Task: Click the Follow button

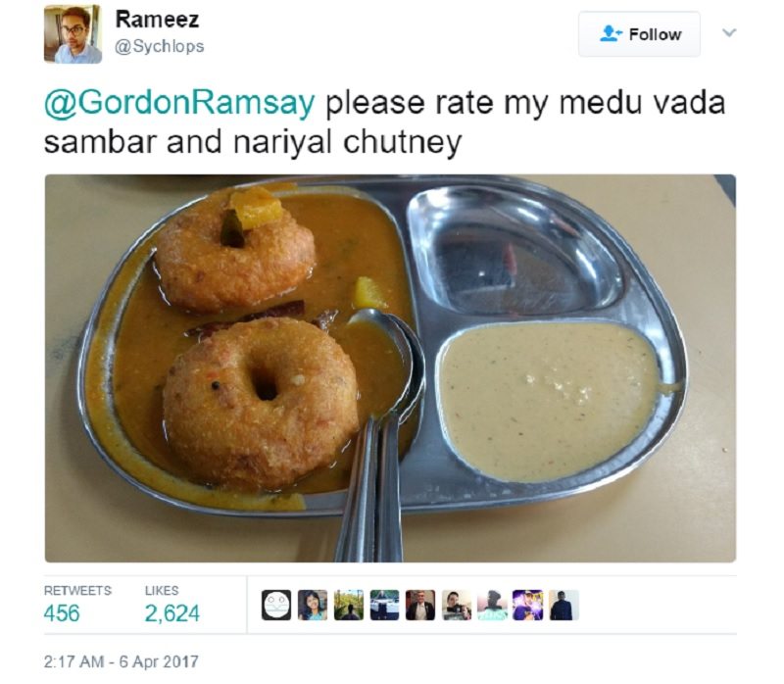Action: (639, 34)
